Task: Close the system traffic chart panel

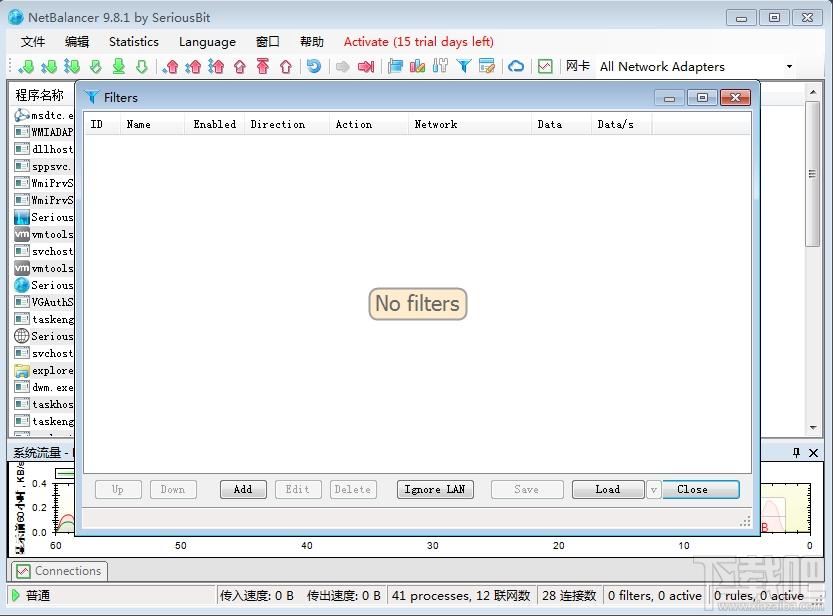Action: click(813, 452)
